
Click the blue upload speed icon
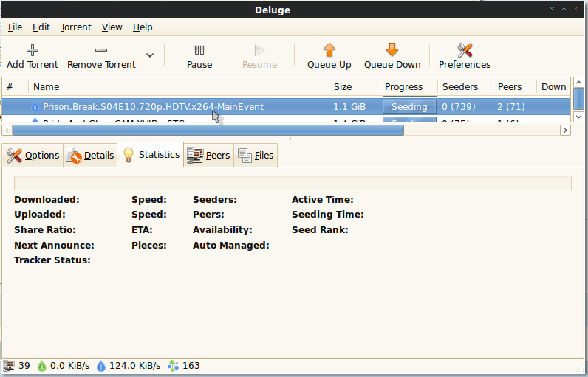pyautogui.click(x=101, y=366)
